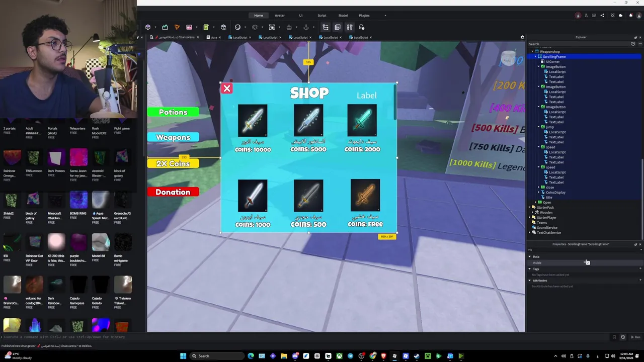The image size is (644, 362).
Task: Open the Windows Start button
Action: tap(183, 356)
